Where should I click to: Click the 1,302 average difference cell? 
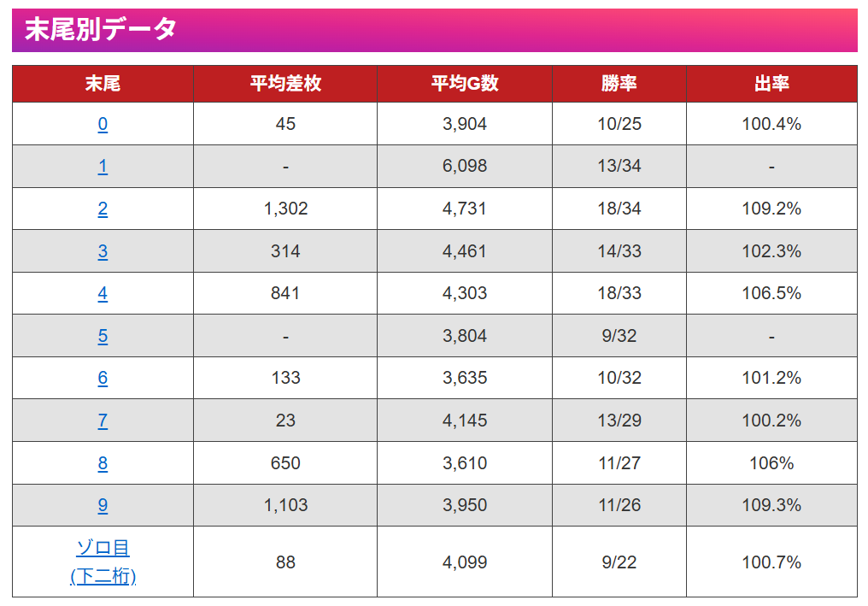[285, 209]
